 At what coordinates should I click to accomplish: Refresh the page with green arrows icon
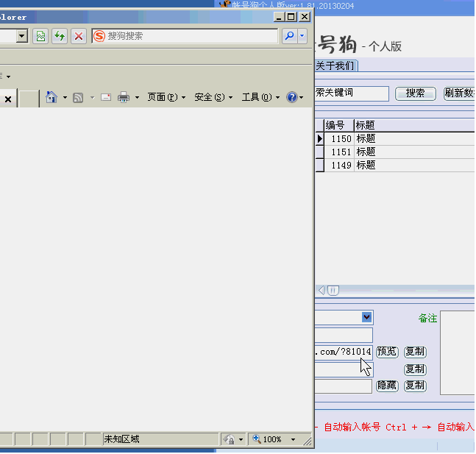60,37
